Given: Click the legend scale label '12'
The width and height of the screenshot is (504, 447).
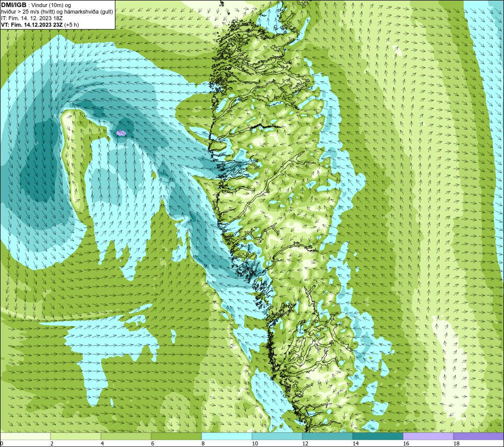Looking at the screenshot, I should point(305,443).
